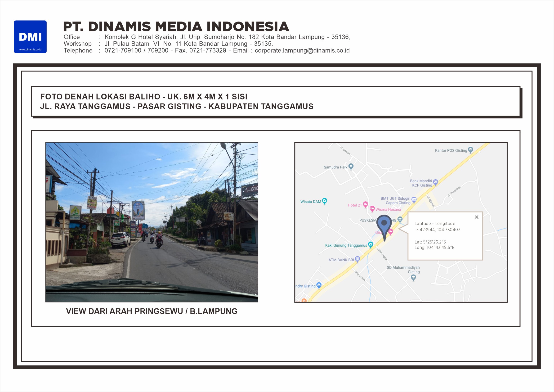This screenshot has width=554, height=392.
Task: Click the Kantor POS Gisting map pin
Action: pyautogui.click(x=470, y=150)
